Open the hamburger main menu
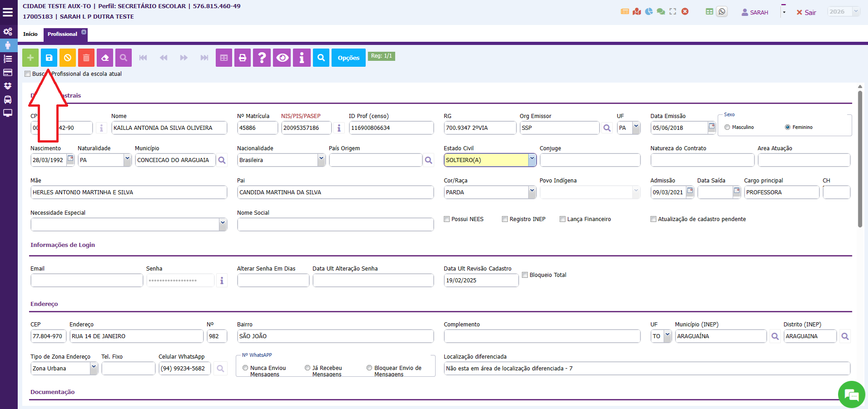The width and height of the screenshot is (868, 409). click(8, 12)
